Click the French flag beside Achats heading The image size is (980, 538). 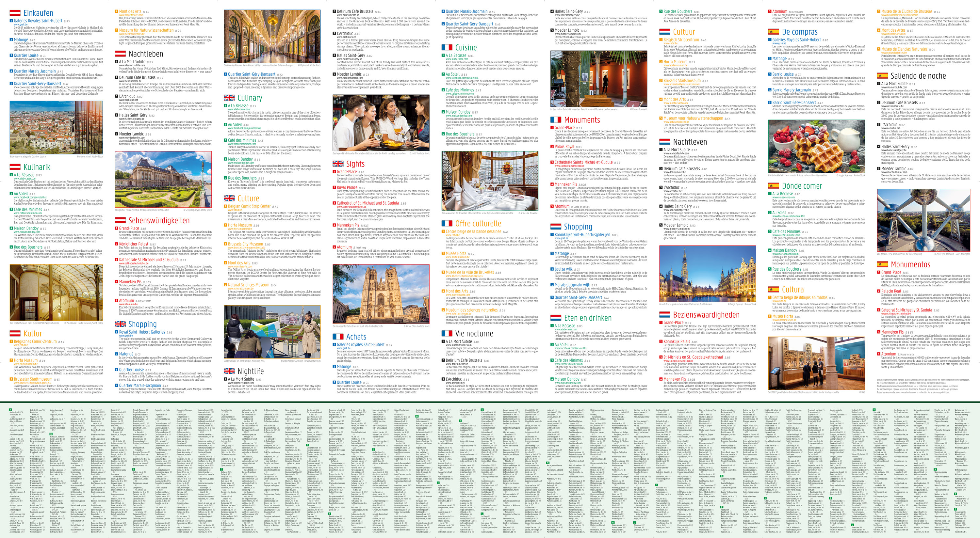point(338,337)
